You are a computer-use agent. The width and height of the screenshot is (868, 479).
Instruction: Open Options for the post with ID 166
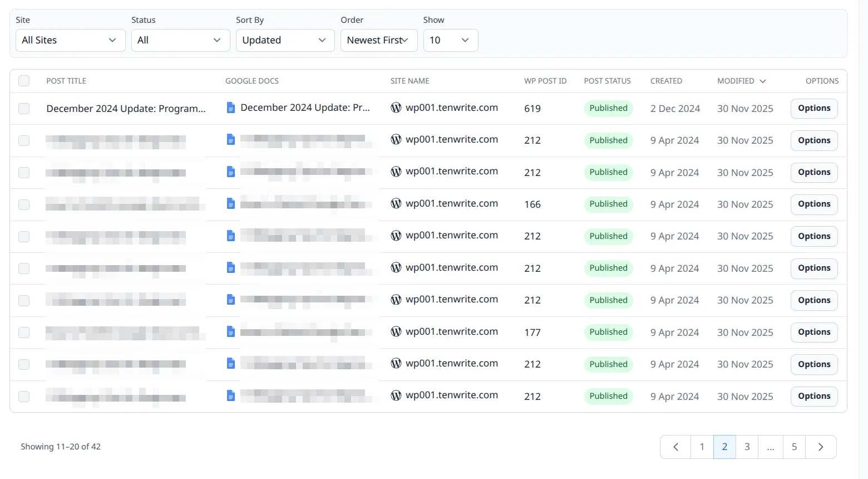point(814,204)
